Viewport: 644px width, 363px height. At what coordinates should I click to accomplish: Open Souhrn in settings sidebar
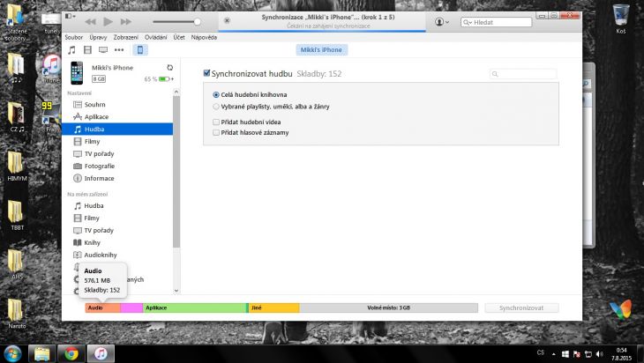[95, 105]
